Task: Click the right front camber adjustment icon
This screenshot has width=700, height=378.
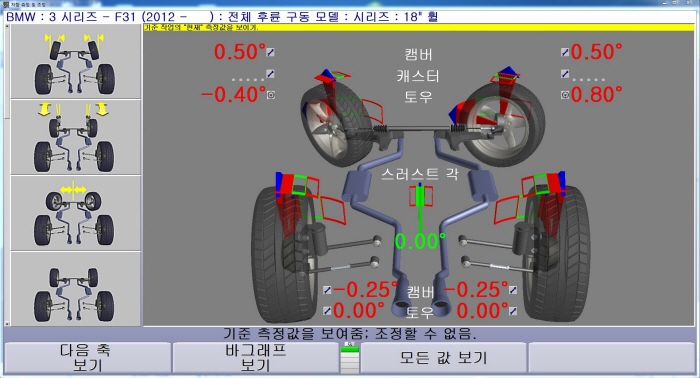Action: pyautogui.click(x=565, y=52)
